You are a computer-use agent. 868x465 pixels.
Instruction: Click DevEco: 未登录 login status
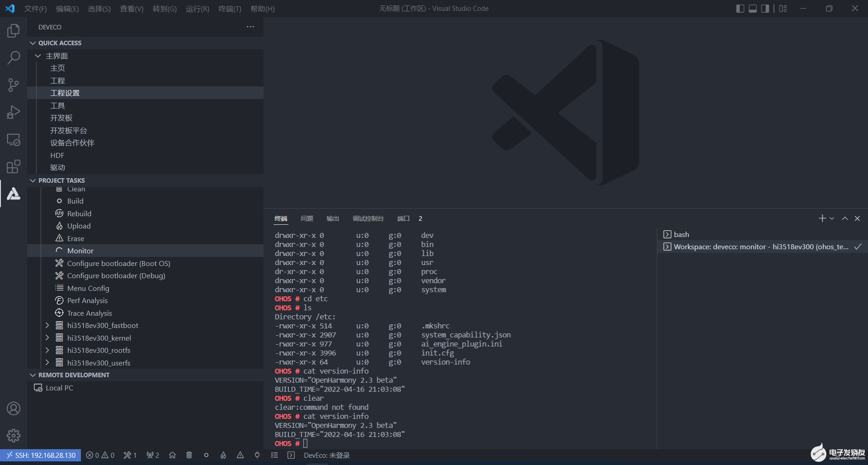(x=327, y=455)
